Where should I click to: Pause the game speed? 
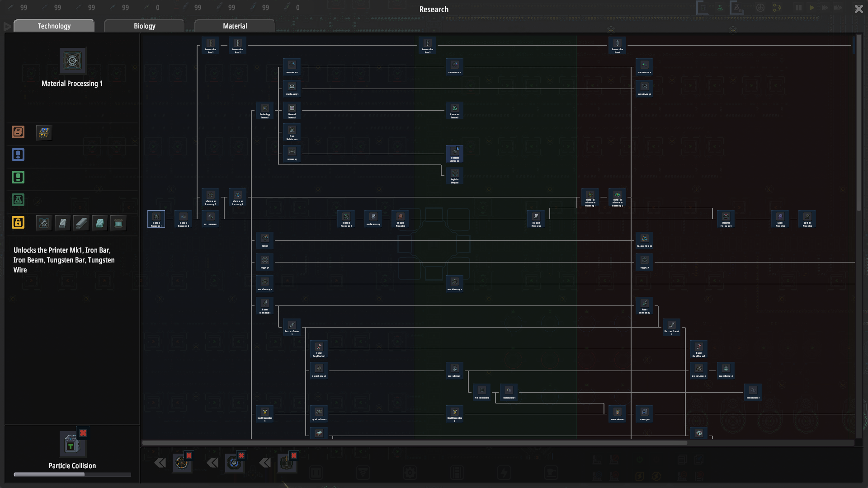coord(798,8)
